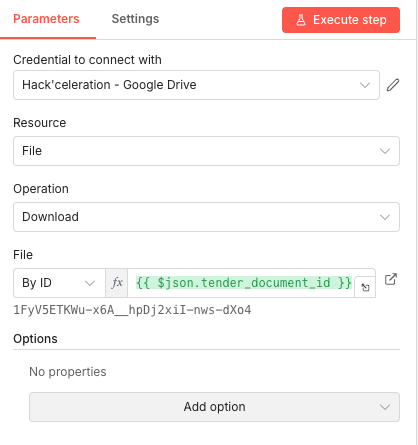
Task: Click the flask icon in Execute step
Action: click(301, 20)
